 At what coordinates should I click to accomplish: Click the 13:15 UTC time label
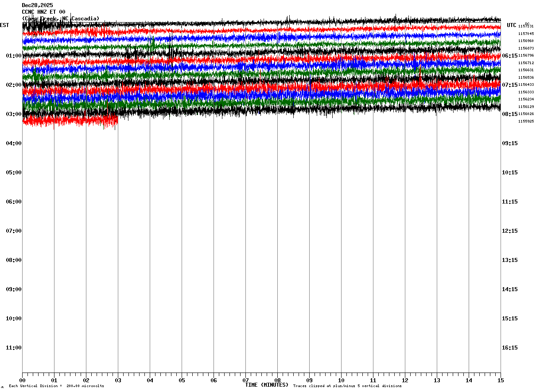point(510,260)
